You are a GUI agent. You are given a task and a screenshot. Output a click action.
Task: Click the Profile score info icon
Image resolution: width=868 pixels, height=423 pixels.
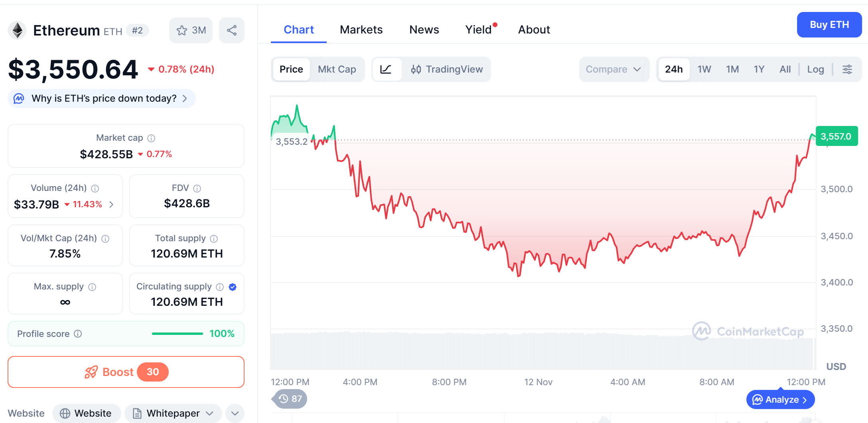tap(78, 334)
